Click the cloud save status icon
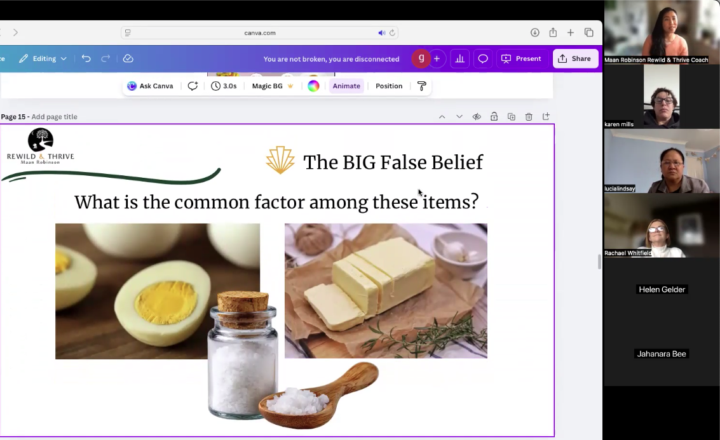Viewport: 720px width, 440px height. click(128, 59)
